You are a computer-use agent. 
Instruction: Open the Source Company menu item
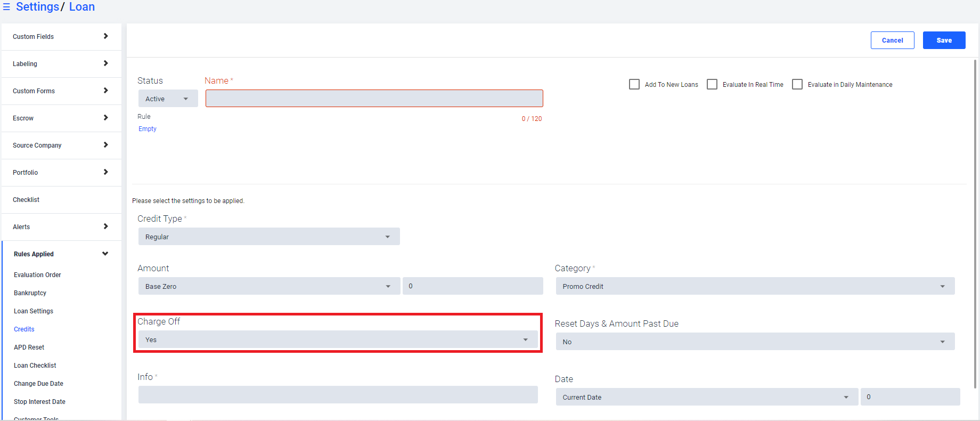(x=61, y=145)
